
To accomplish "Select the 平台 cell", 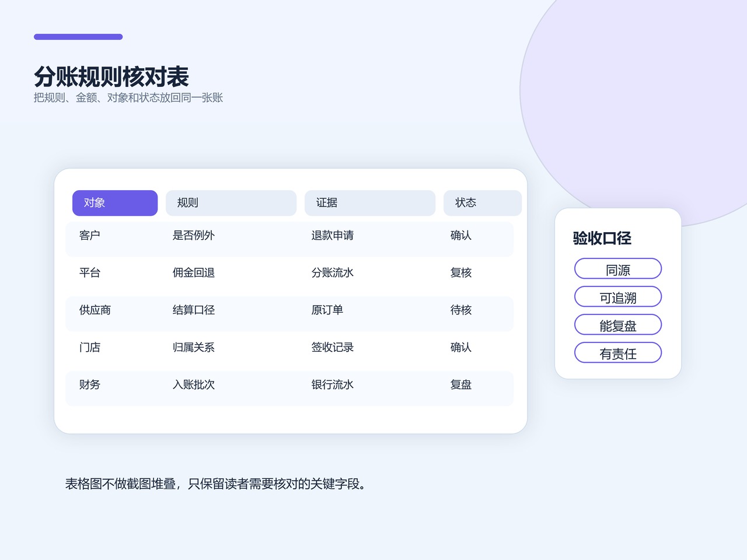I will (90, 272).
